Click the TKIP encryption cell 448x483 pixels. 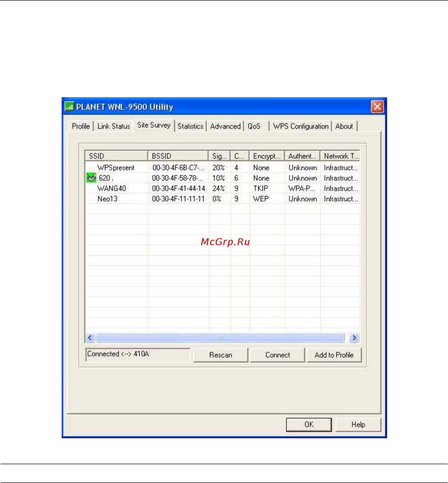click(x=261, y=188)
